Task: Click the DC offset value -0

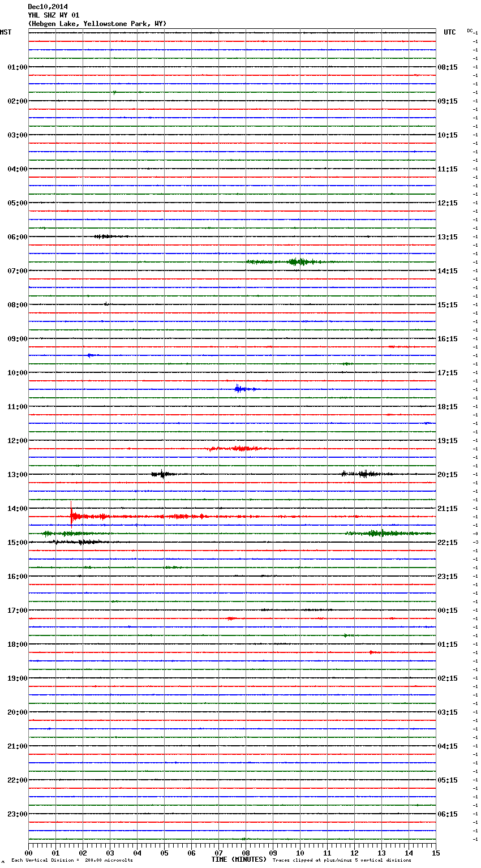Action: click(476, 534)
